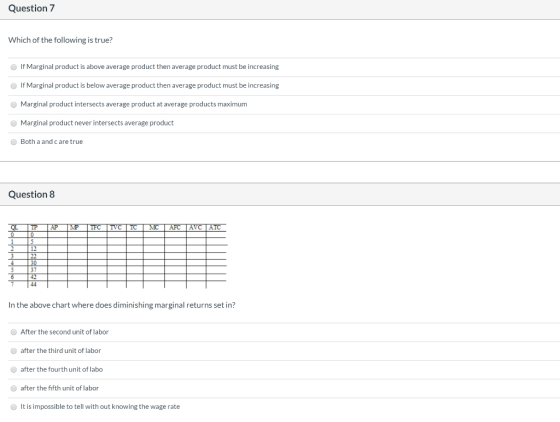
Task: Click the diminishing marginal returns question text
Action: (122, 305)
